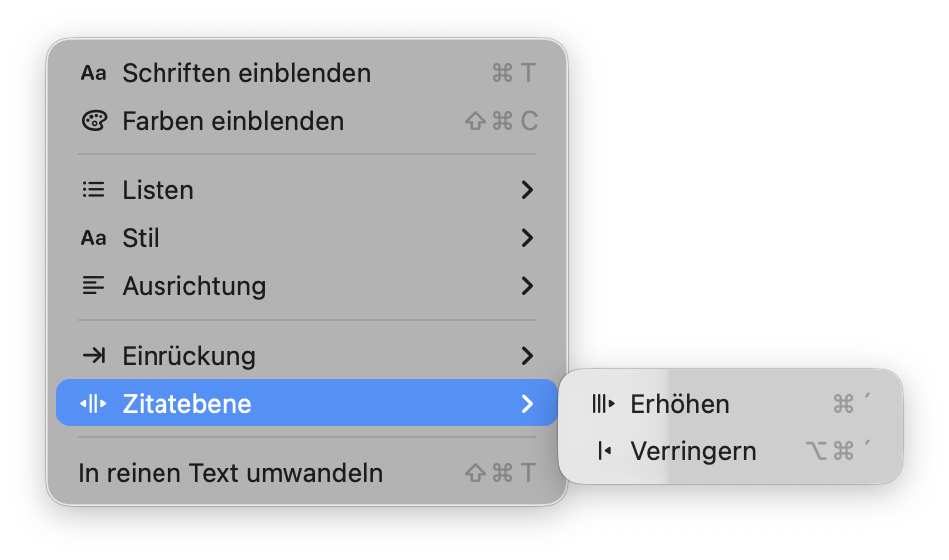Click the quote level icon beside Zitatebene
949x560 pixels.
[93, 404]
